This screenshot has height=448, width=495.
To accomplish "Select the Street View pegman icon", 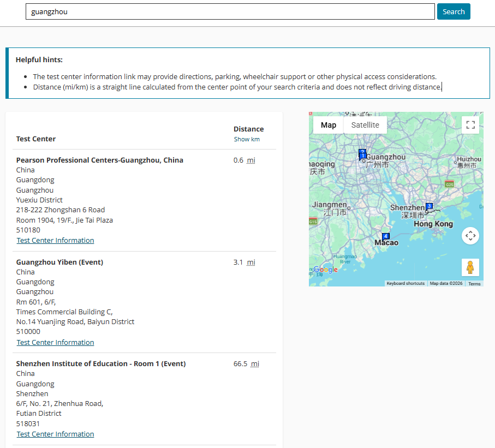I will pos(470,267).
